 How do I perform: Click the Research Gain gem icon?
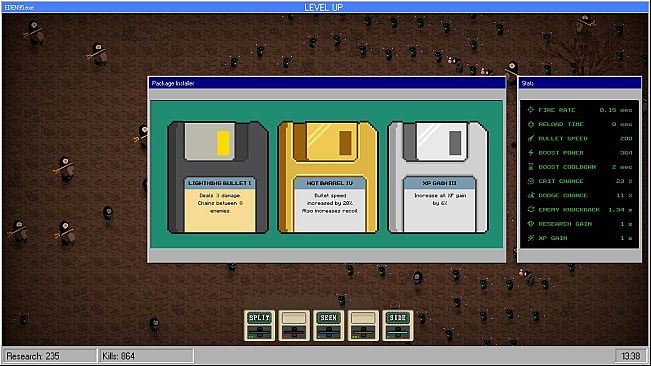(x=531, y=224)
